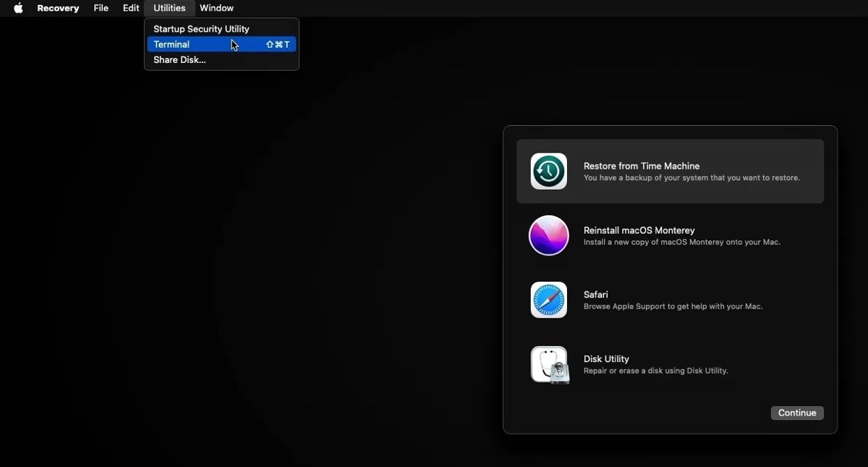Click the Time Machine clock icon
Image resolution: width=868 pixels, height=467 pixels.
(548, 171)
